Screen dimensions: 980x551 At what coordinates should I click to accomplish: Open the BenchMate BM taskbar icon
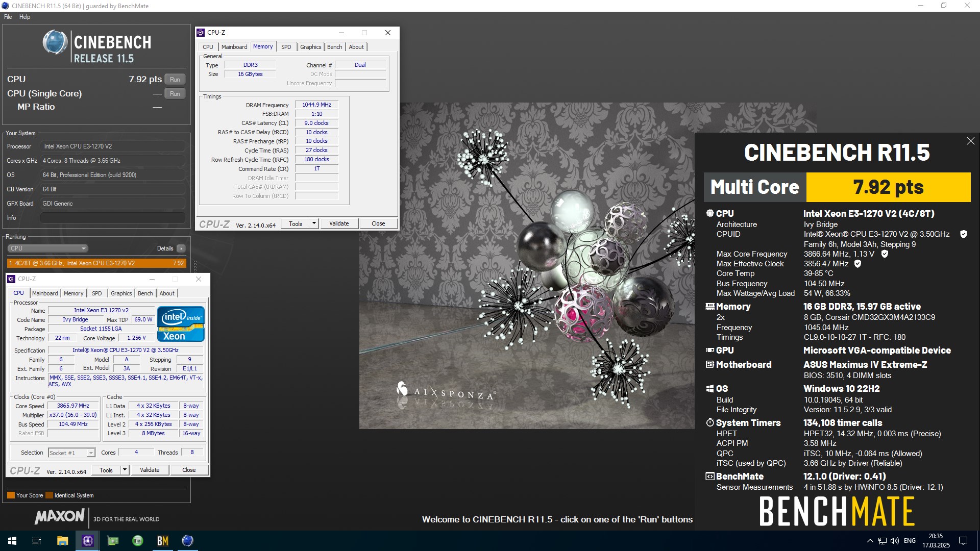163,541
